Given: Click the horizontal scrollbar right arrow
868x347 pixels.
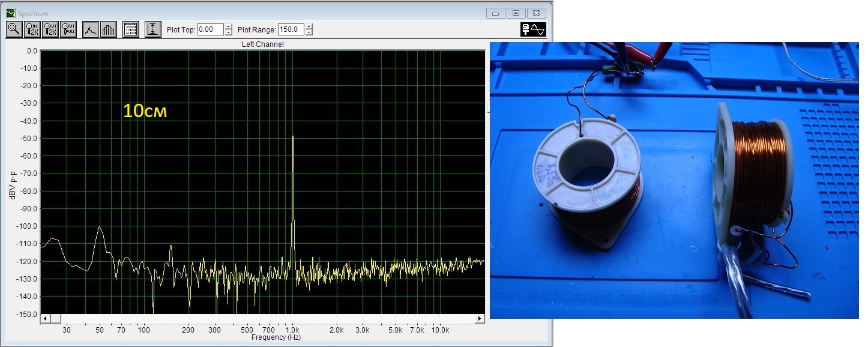Looking at the screenshot, I should pos(480,318).
